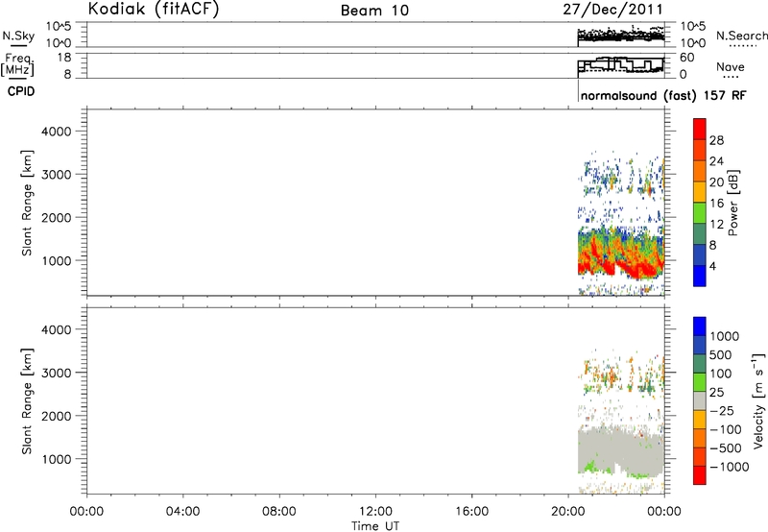Screen dimensions: 768x532
Task: Click the 'N.Sky' legend label
Action: 18,36
